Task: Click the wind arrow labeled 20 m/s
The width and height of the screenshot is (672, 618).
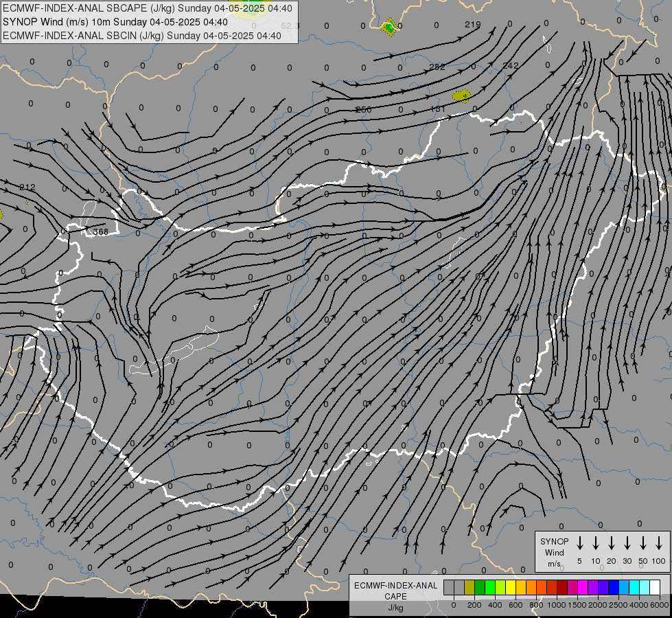Action: pyautogui.click(x=612, y=542)
